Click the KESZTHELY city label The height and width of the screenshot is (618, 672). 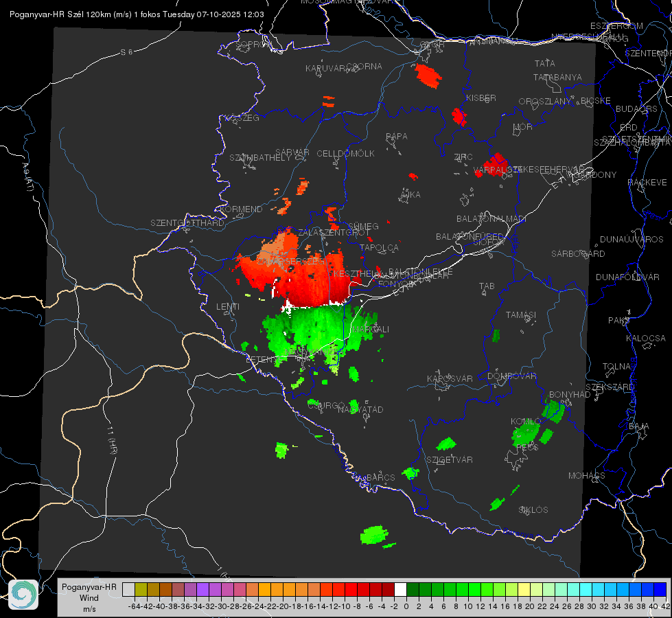pyautogui.click(x=356, y=273)
